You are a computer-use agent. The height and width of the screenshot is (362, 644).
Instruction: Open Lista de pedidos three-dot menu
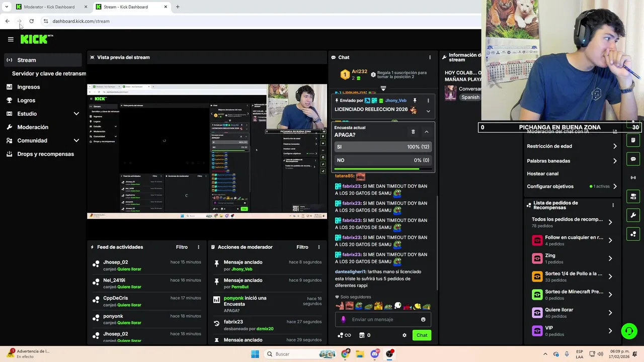point(613,205)
